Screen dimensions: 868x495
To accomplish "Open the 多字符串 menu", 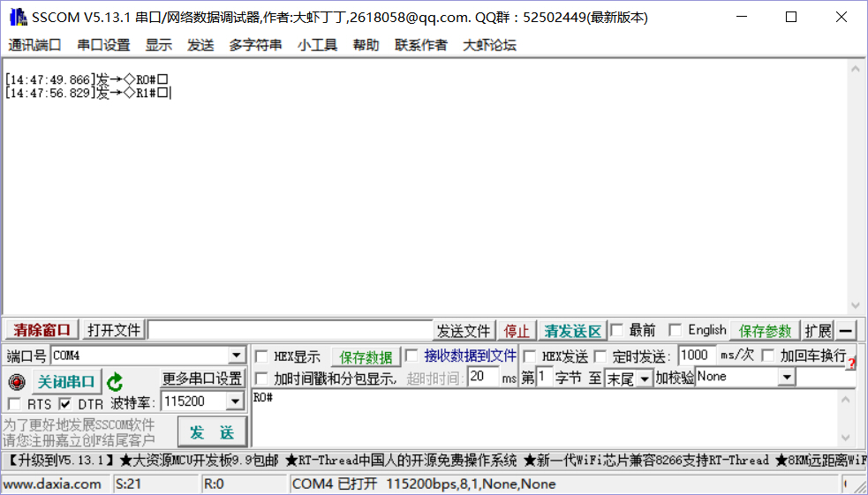I will pyautogui.click(x=255, y=45).
